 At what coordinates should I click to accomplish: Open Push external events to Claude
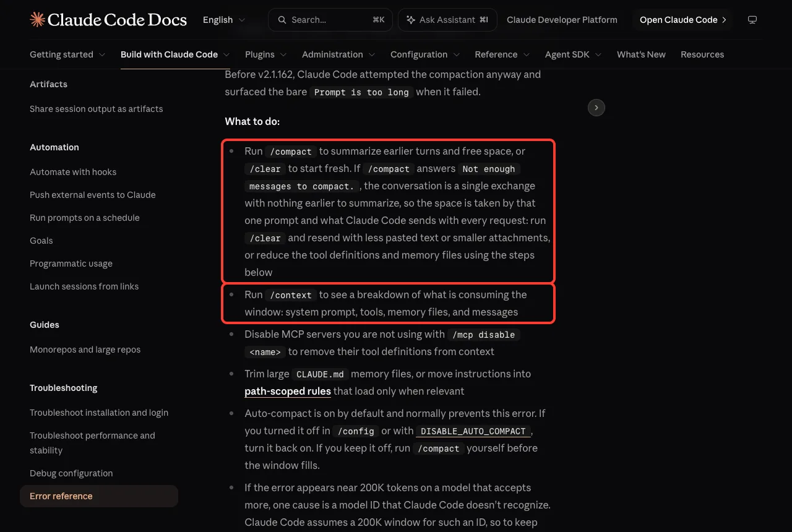point(93,195)
